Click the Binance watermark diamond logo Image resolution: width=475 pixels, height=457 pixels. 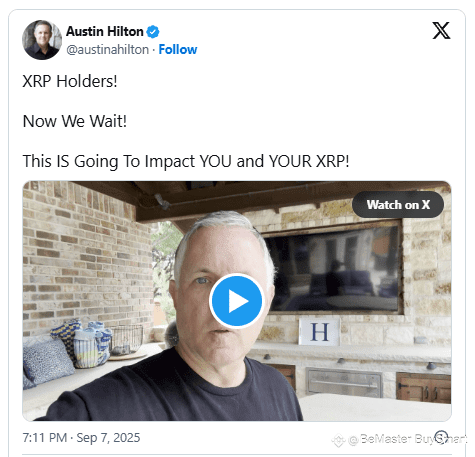coord(338,440)
